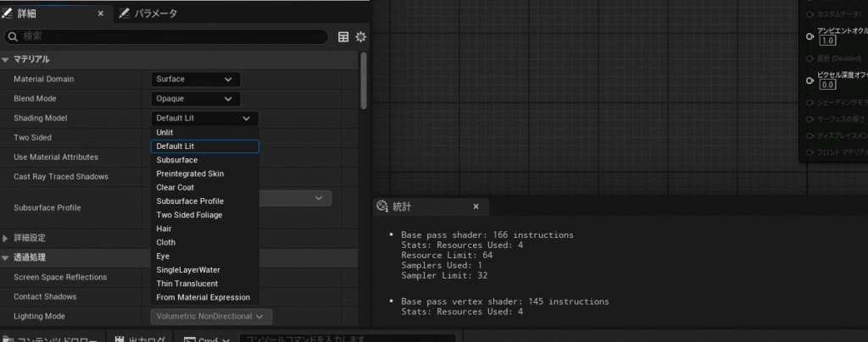This screenshot has width=868, height=342.
Task: Click the Material Domain property label
Action: pyautogui.click(x=44, y=79)
